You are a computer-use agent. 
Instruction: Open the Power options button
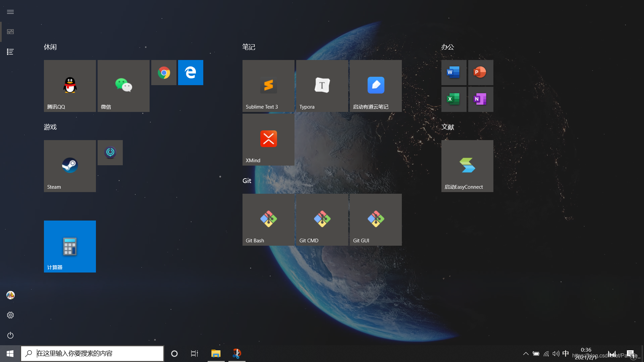(10, 335)
